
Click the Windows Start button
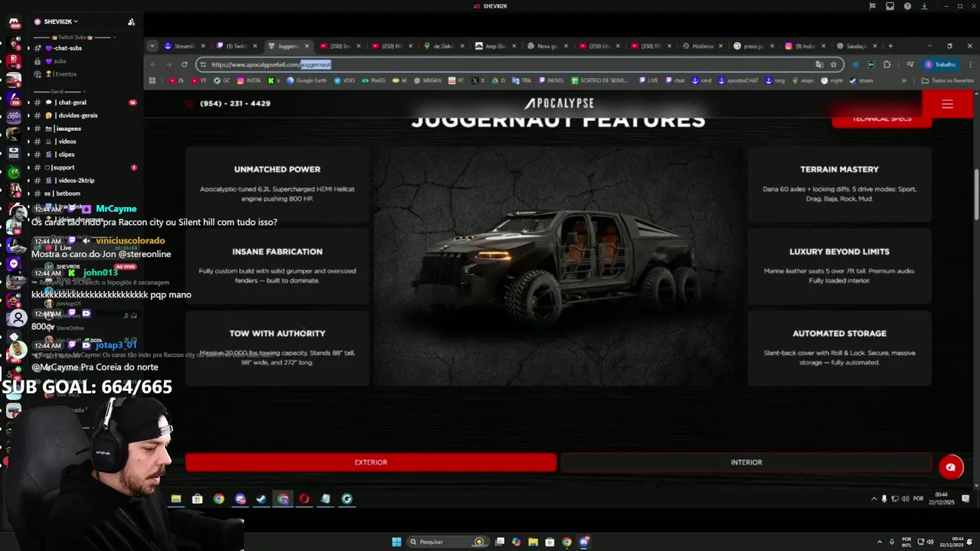[x=397, y=542]
